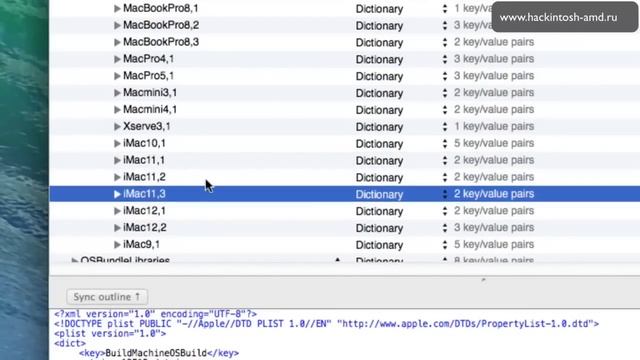The width and height of the screenshot is (640, 360).
Task: Click value text of iMac11,3 row
Action: click(x=494, y=194)
